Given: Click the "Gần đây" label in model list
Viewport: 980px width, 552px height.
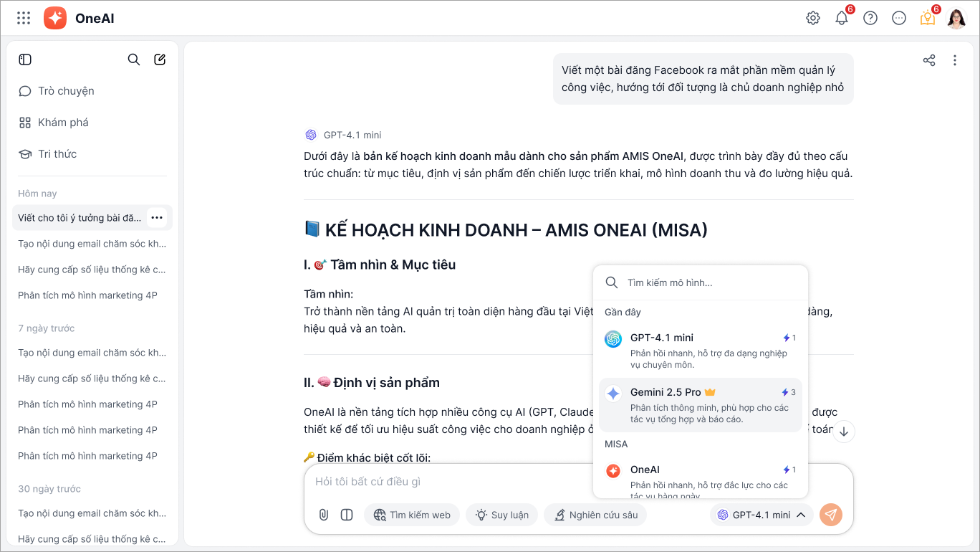Looking at the screenshot, I should (x=623, y=312).
